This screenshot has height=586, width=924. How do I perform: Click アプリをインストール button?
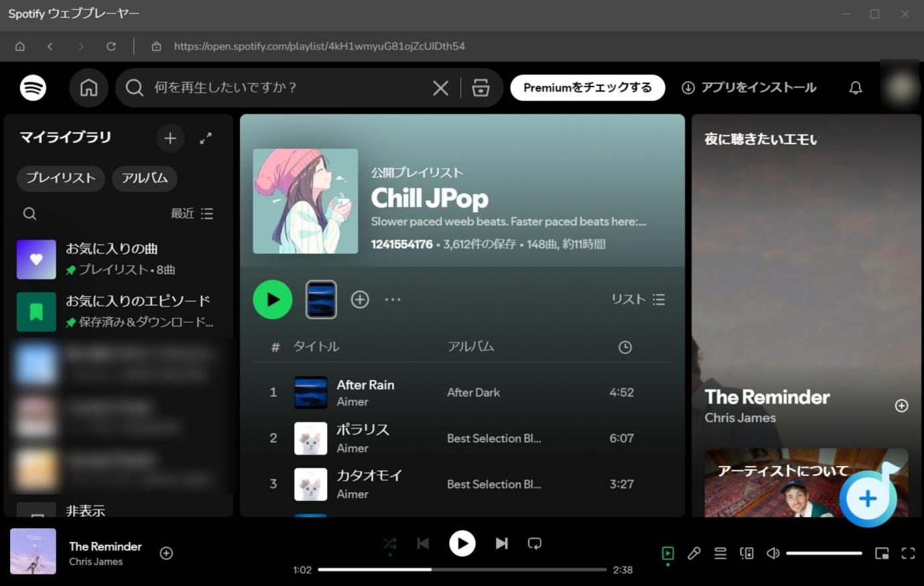tap(749, 87)
